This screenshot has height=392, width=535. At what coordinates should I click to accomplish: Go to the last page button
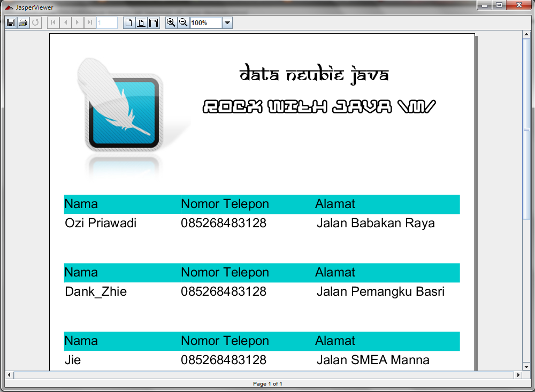pos(90,23)
